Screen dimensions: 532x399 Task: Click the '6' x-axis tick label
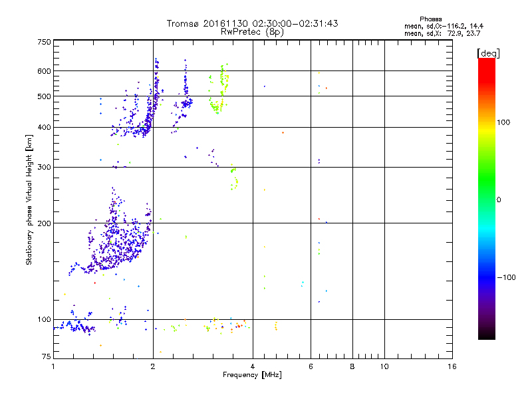coord(311,366)
